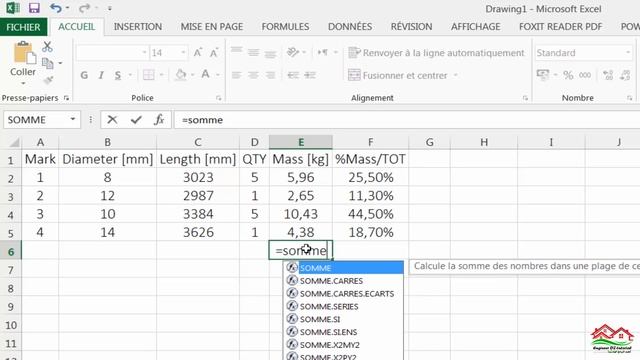Apply Comma Style 000 icon
This screenshot has width=640, height=360.
point(585,75)
